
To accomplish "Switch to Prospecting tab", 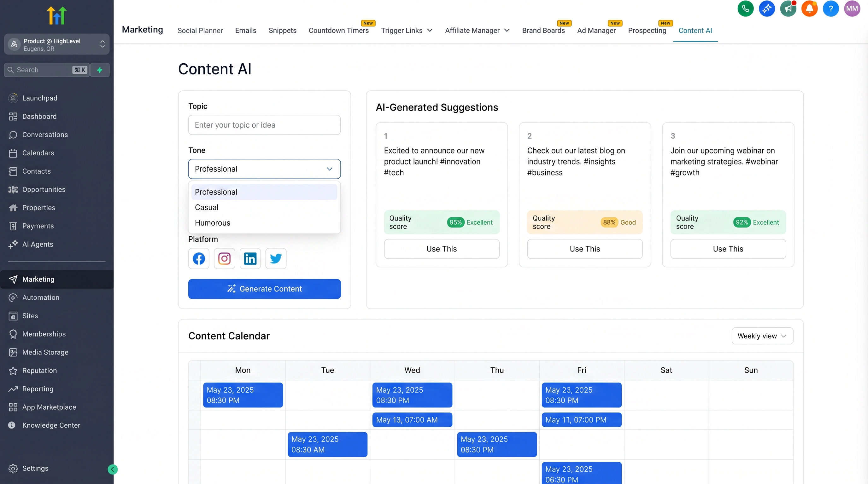I will [647, 30].
